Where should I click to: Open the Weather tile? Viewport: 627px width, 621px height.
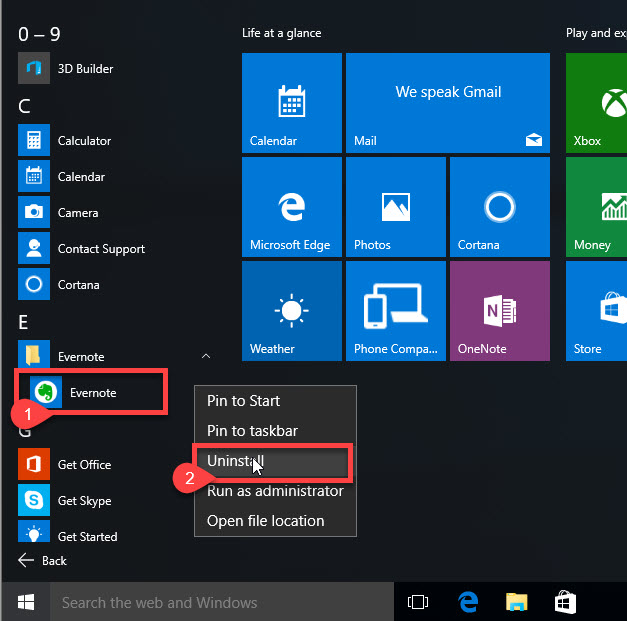click(292, 311)
